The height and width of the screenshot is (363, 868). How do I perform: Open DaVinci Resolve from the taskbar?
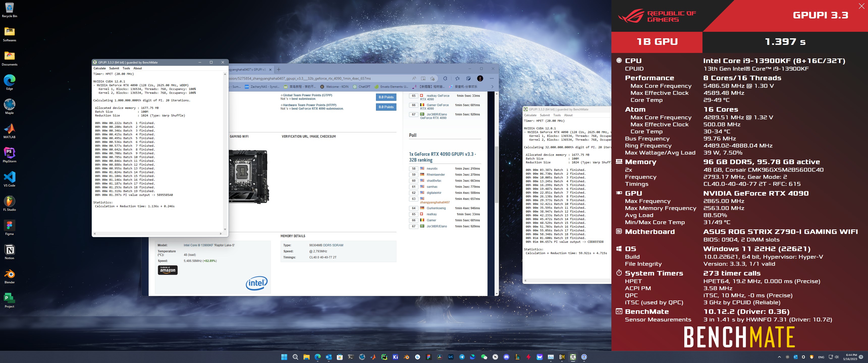439,357
